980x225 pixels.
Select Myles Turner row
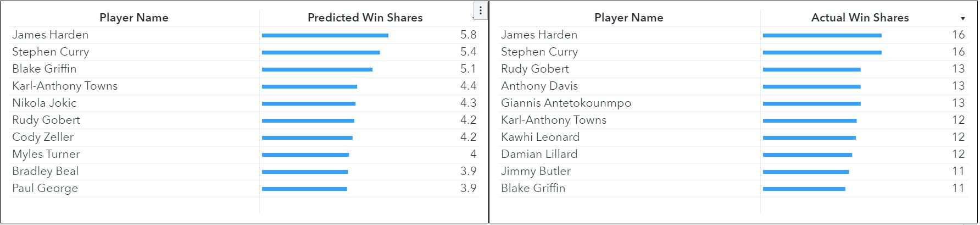click(x=244, y=154)
